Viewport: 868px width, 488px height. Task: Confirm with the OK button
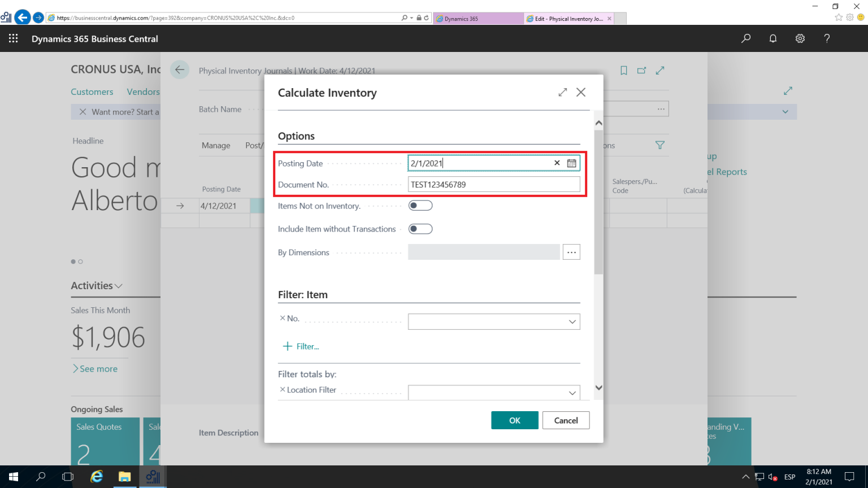click(514, 420)
